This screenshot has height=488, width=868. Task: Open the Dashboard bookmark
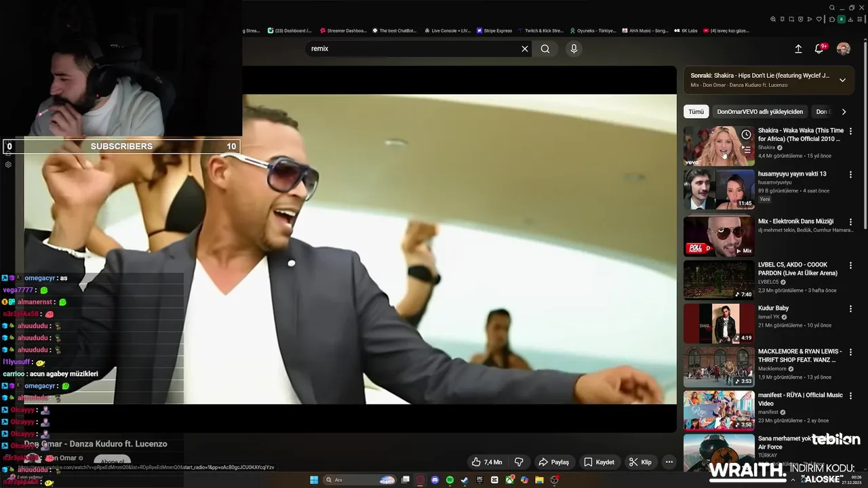coord(290,30)
